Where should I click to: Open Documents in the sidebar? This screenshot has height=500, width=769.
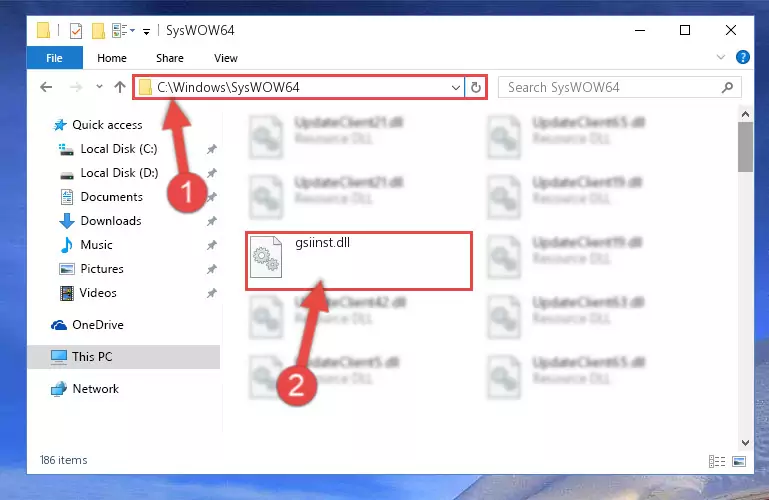111,197
